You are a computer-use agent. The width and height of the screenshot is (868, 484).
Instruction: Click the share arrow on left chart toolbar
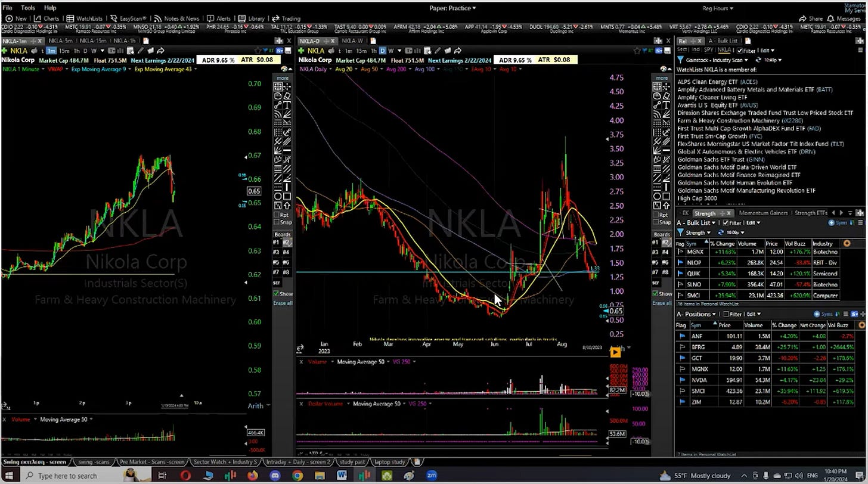pyautogui.click(x=160, y=51)
